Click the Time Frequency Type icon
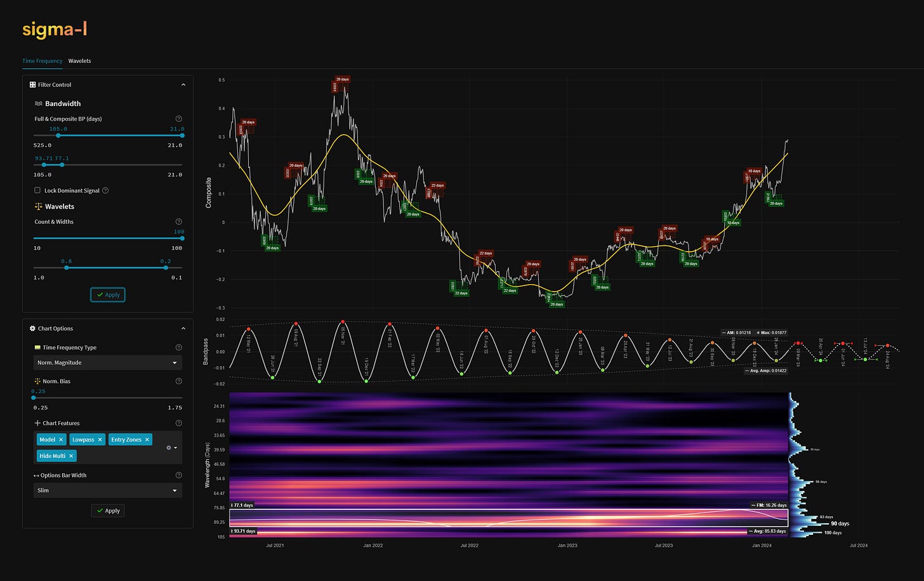 pos(37,347)
